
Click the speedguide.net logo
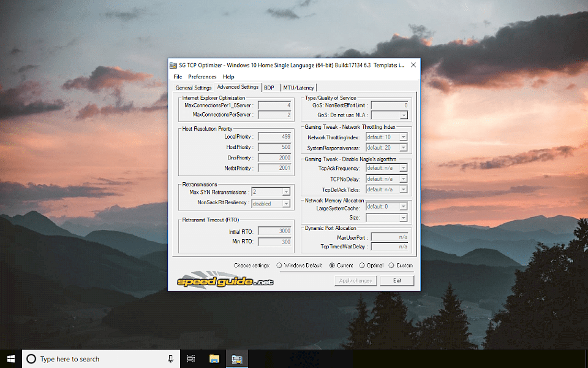(x=225, y=280)
